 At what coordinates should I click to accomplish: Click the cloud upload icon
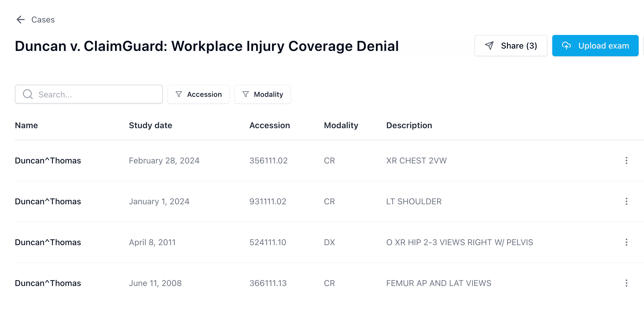(566, 46)
